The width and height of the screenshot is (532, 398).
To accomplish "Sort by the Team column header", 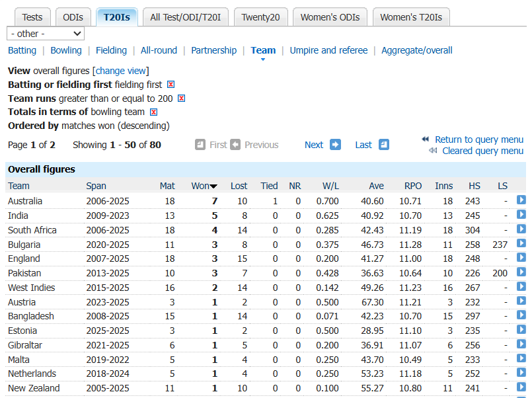I will [x=19, y=186].
